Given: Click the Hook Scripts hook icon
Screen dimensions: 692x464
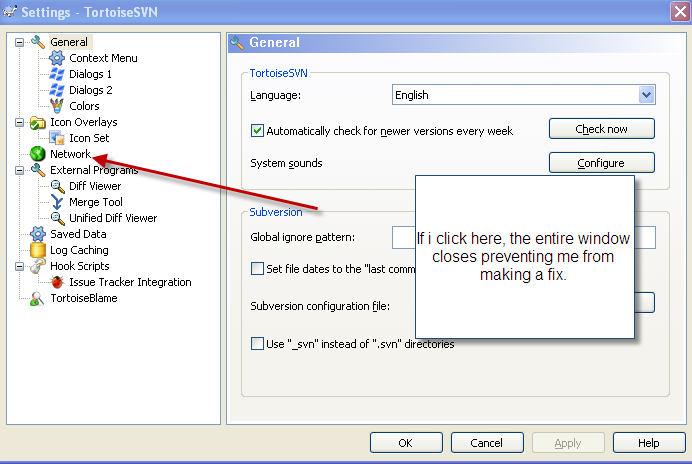Looking at the screenshot, I should [x=38, y=266].
